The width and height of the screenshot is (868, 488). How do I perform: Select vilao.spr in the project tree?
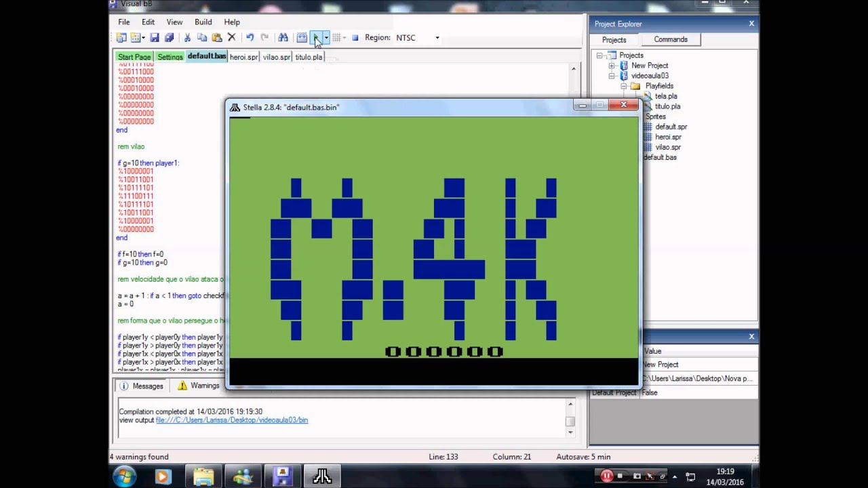(x=668, y=147)
